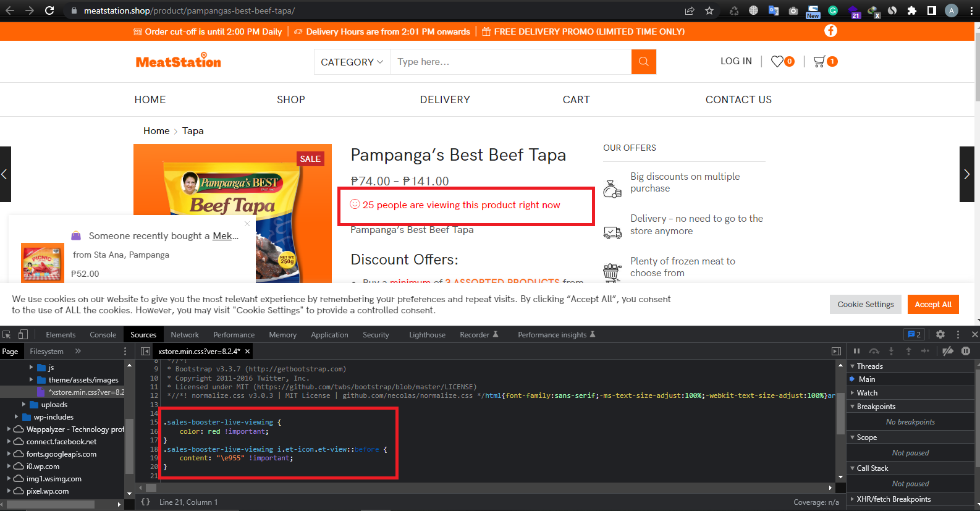
Task: Open the CONTACT US page
Action: click(x=738, y=99)
